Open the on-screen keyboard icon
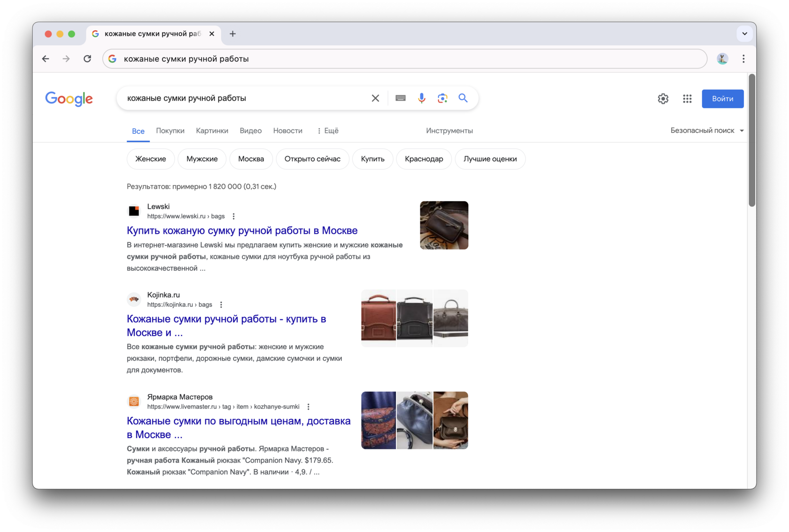 click(401, 98)
